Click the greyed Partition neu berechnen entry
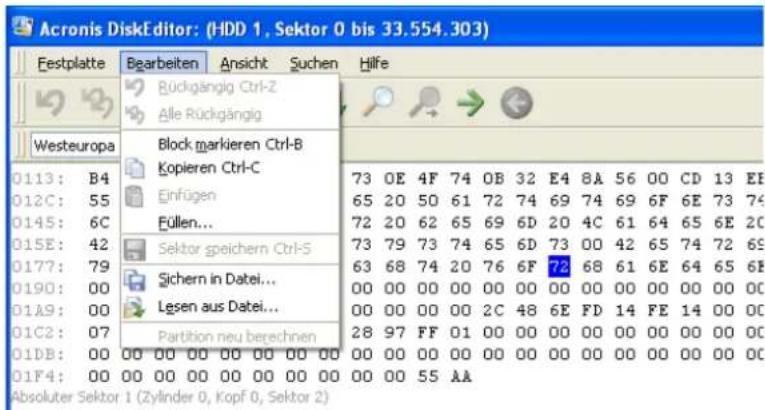 pyautogui.click(x=230, y=336)
